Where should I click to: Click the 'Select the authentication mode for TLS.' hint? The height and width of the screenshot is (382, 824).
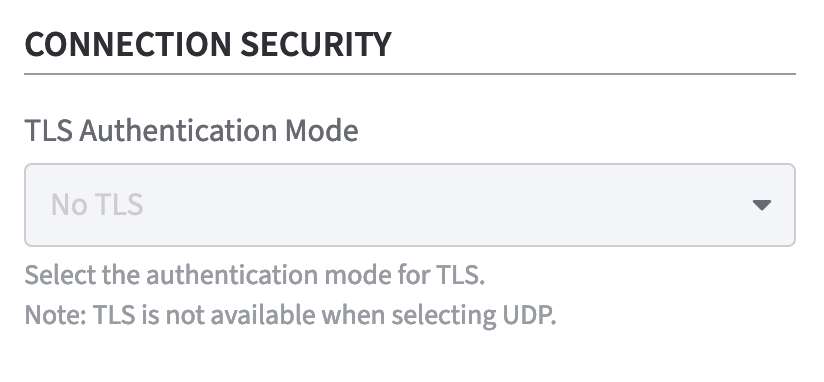click(255, 275)
